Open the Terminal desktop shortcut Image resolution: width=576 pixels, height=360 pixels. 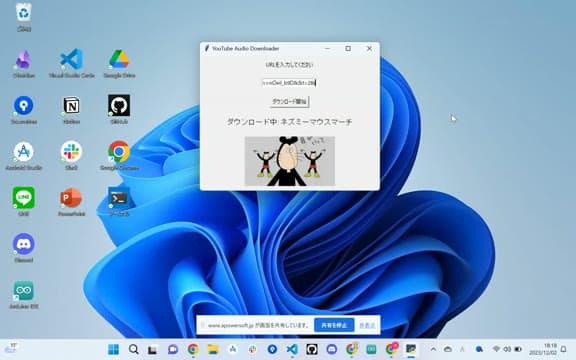point(119,201)
